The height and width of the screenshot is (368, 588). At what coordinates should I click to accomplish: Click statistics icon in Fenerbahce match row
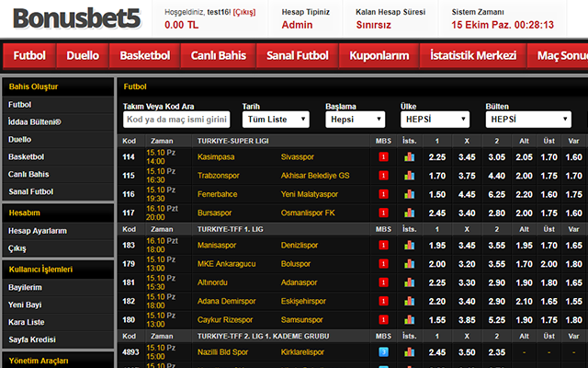[x=409, y=194]
